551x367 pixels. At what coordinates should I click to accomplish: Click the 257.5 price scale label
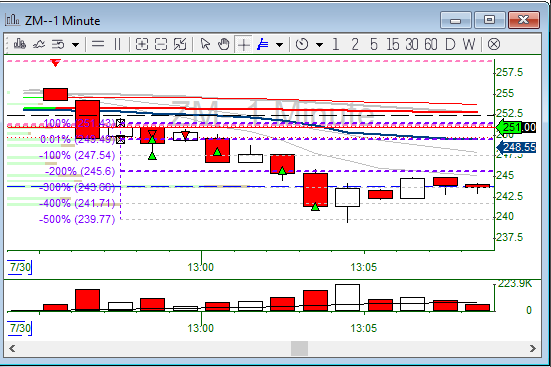point(510,72)
